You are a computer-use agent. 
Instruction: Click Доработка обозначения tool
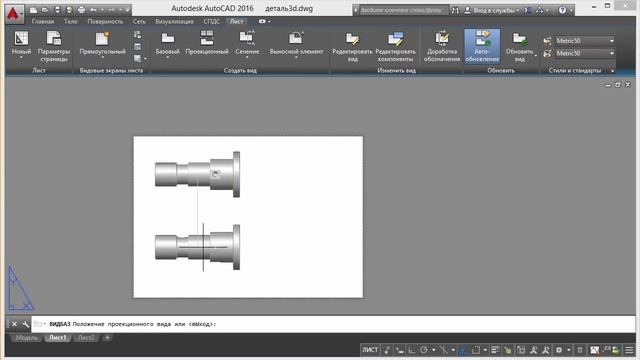(442, 47)
